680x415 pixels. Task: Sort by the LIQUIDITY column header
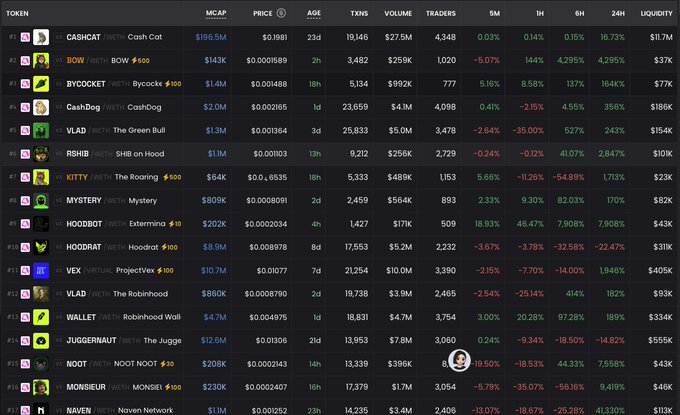656,13
